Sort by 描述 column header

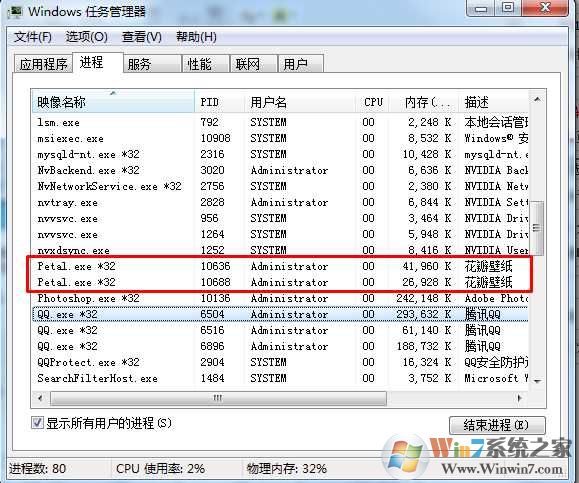[x=494, y=102]
